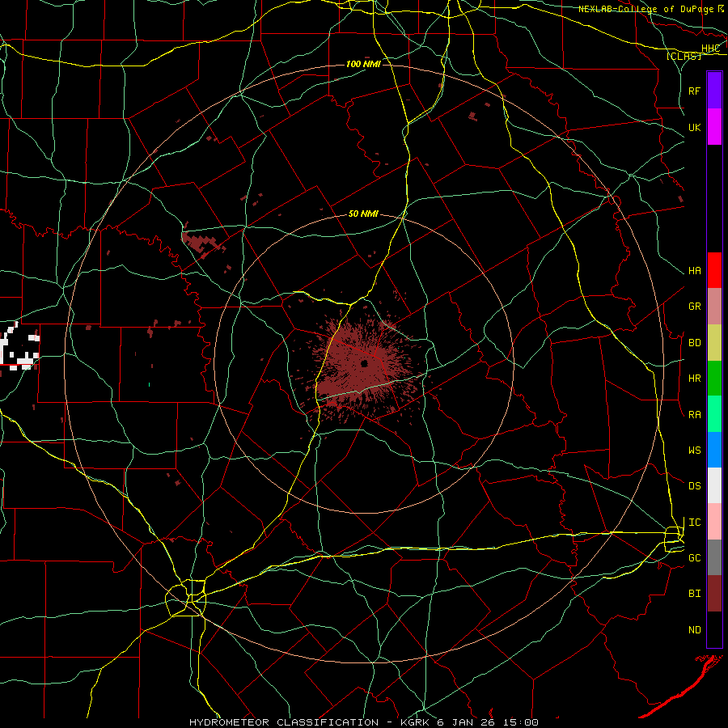Click the HA red legend swatch

coord(714,270)
